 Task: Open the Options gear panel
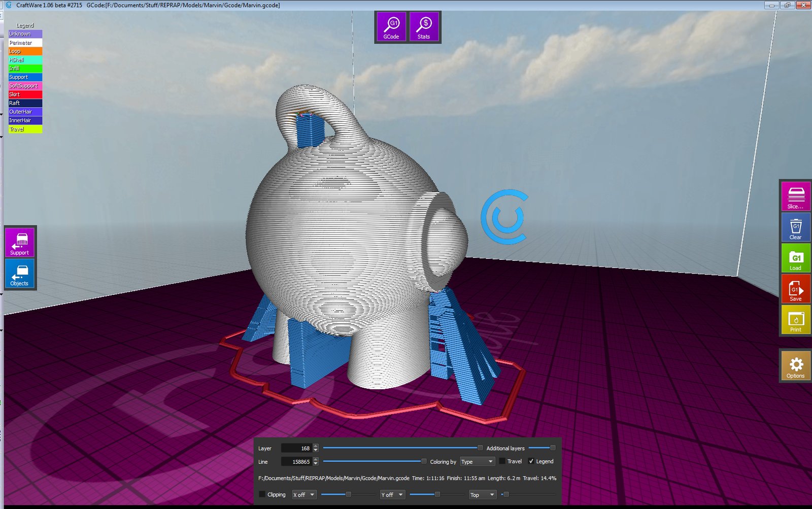click(795, 366)
